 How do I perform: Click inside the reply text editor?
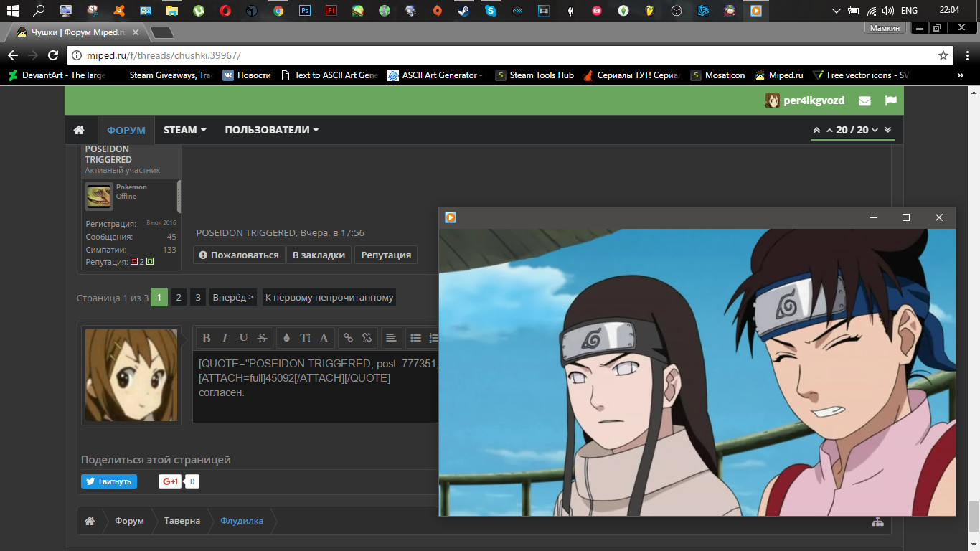316,387
